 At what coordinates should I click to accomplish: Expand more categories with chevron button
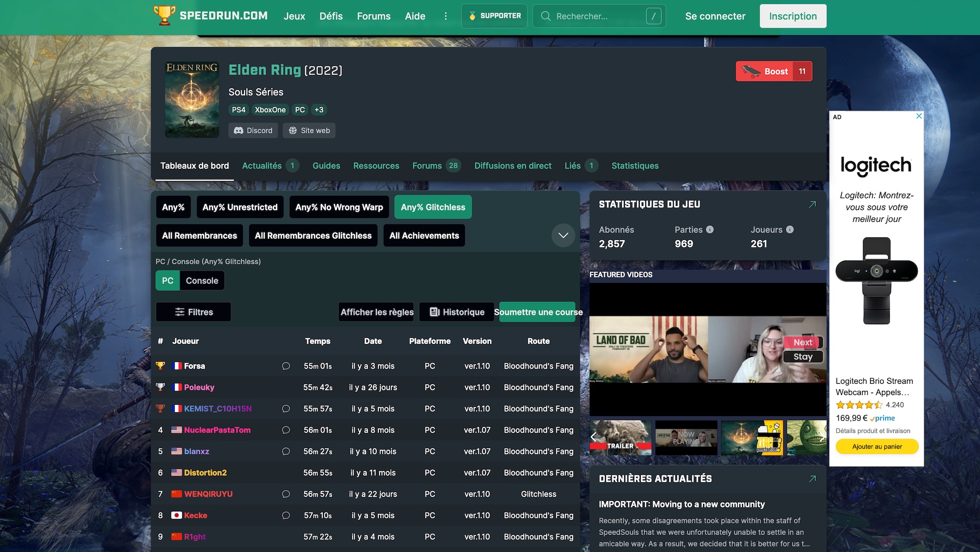[x=563, y=236]
